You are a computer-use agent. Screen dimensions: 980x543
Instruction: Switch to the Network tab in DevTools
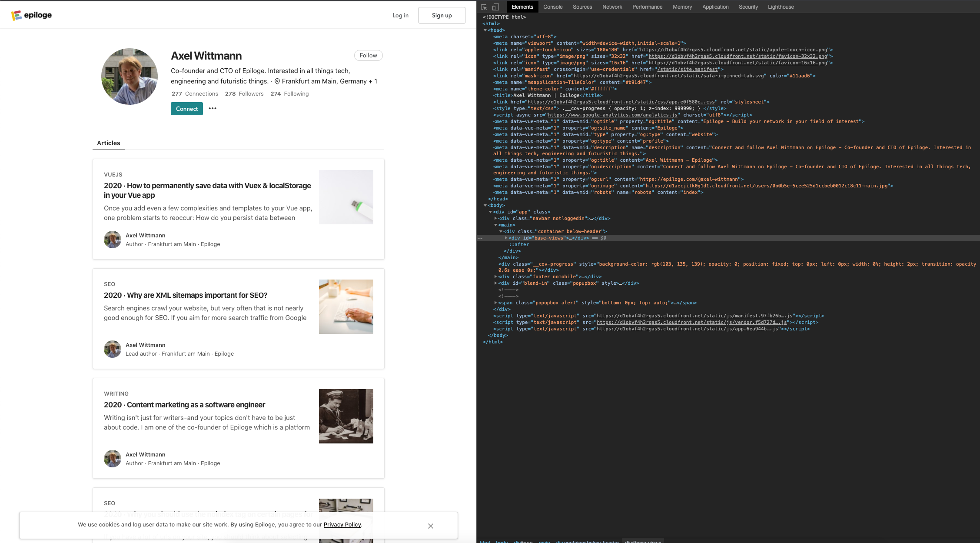[612, 7]
